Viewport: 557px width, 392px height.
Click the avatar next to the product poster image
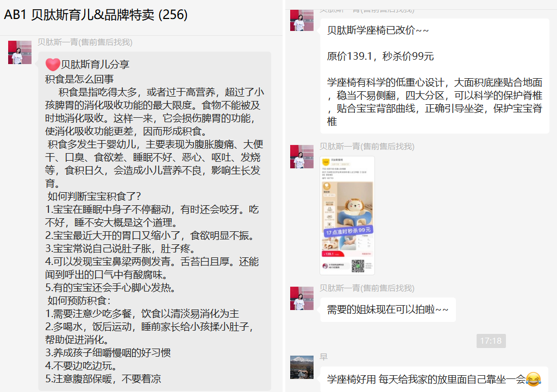(302, 156)
